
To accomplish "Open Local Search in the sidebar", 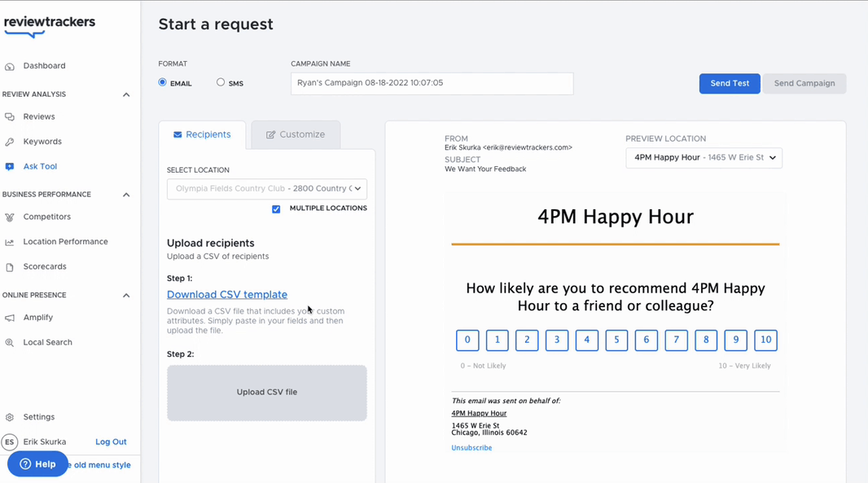I will point(47,343).
